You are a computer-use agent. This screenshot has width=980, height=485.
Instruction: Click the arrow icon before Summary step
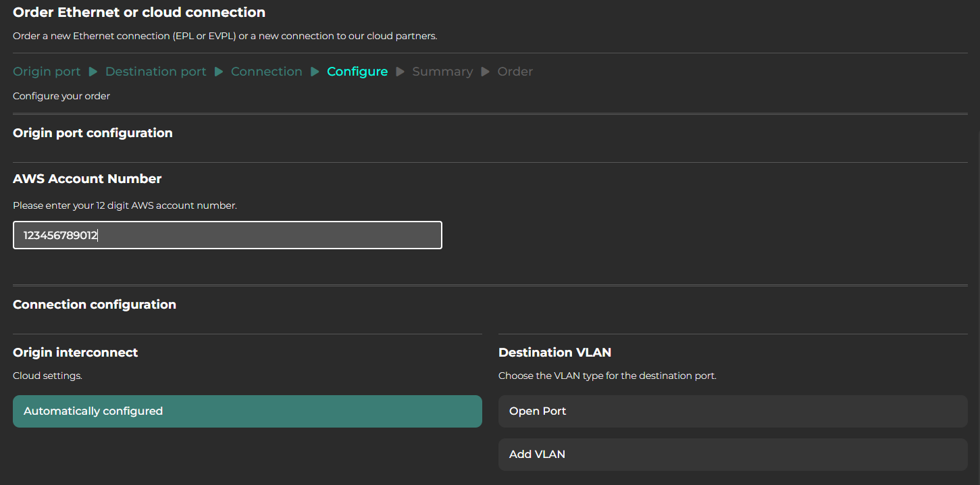(400, 72)
